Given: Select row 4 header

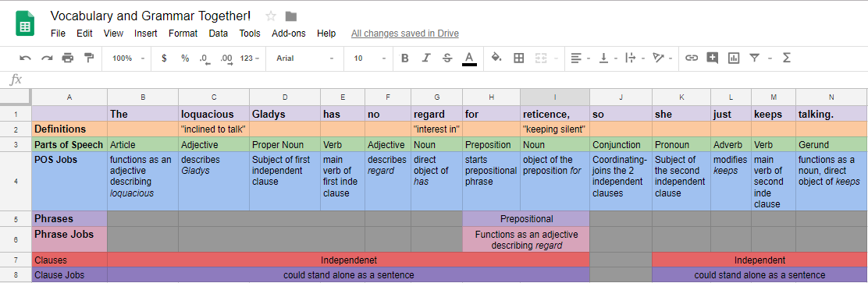Looking at the screenshot, I should click(16, 181).
